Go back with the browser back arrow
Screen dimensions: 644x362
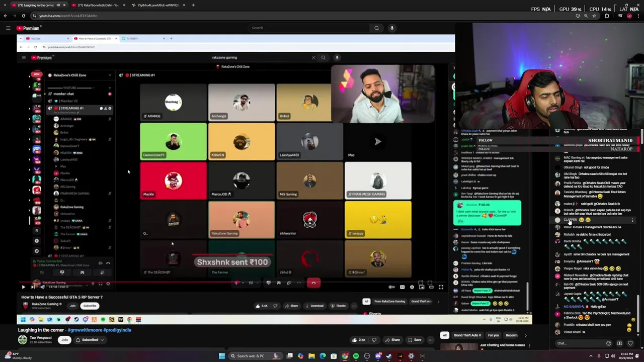[6, 16]
